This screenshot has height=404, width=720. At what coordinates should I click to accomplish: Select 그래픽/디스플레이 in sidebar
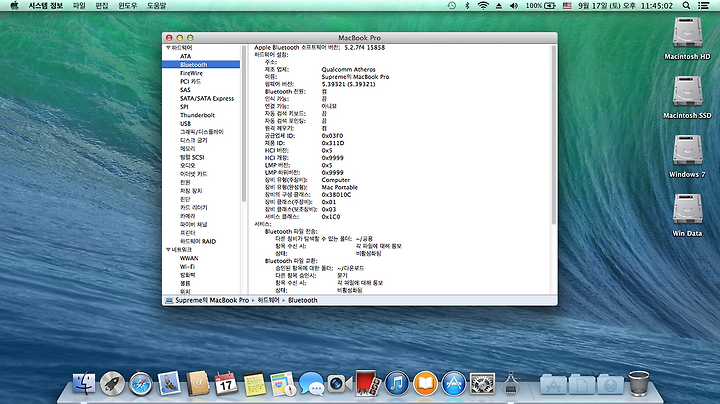coord(202,132)
